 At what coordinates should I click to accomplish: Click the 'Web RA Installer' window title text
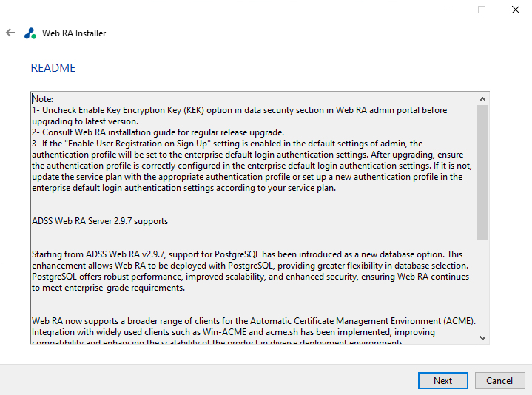point(74,33)
